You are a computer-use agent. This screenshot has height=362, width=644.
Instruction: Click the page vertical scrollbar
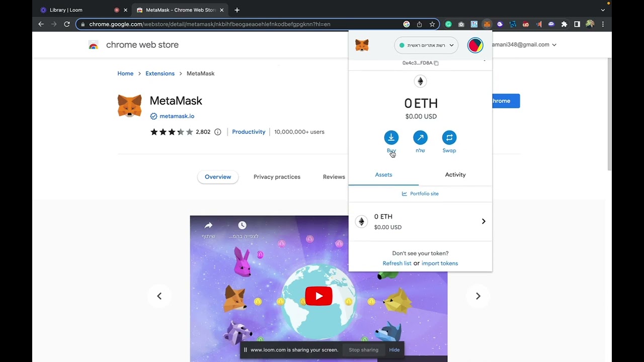[x=608, y=115]
